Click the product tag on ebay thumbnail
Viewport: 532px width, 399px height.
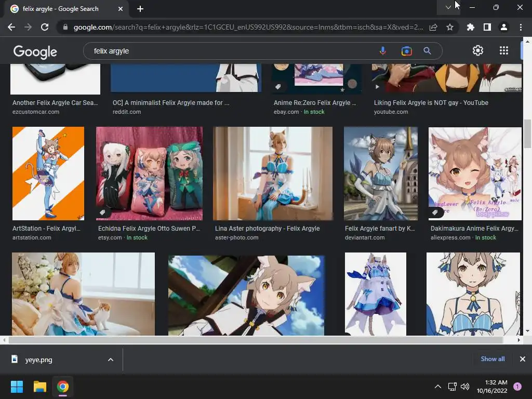coord(278,87)
